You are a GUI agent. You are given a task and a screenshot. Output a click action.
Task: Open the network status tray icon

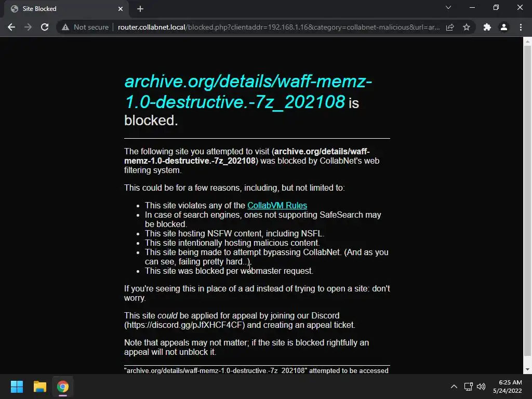click(469, 387)
